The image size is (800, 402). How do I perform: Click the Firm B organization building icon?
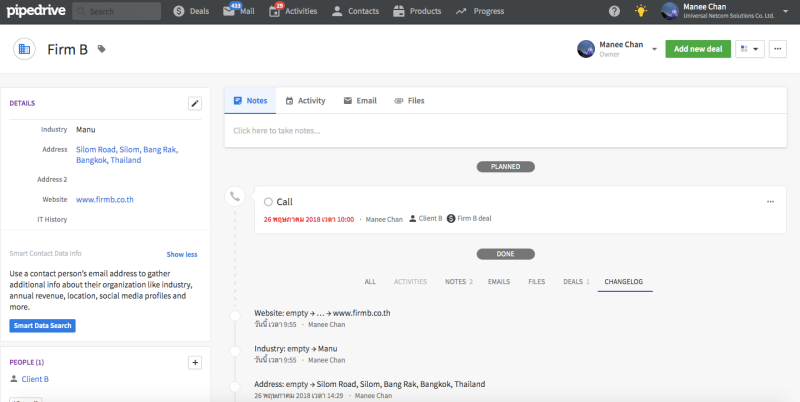click(25, 49)
